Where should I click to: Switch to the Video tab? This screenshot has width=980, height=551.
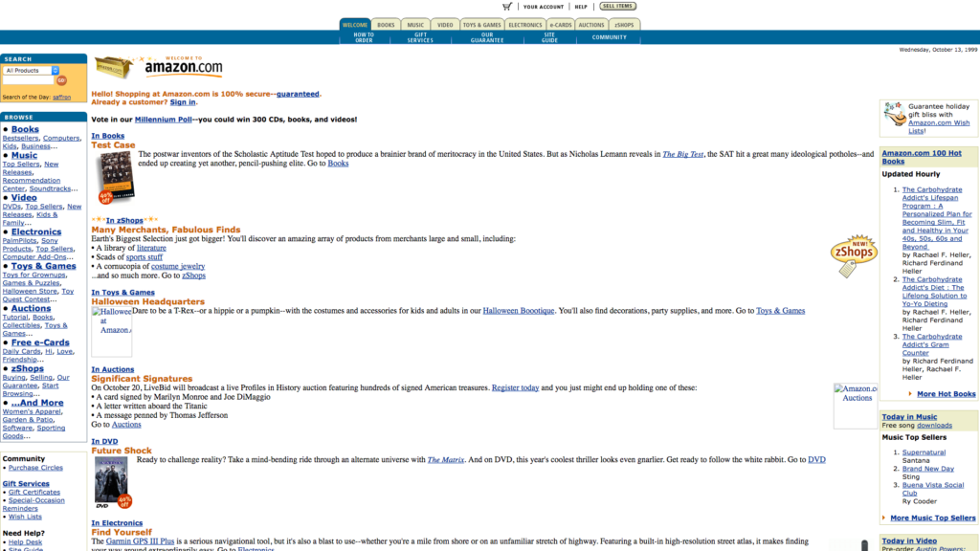coord(445,25)
